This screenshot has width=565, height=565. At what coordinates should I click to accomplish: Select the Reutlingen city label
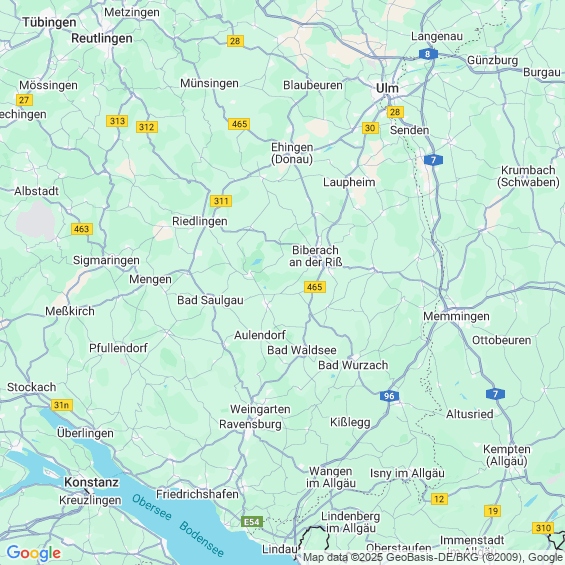point(102,38)
